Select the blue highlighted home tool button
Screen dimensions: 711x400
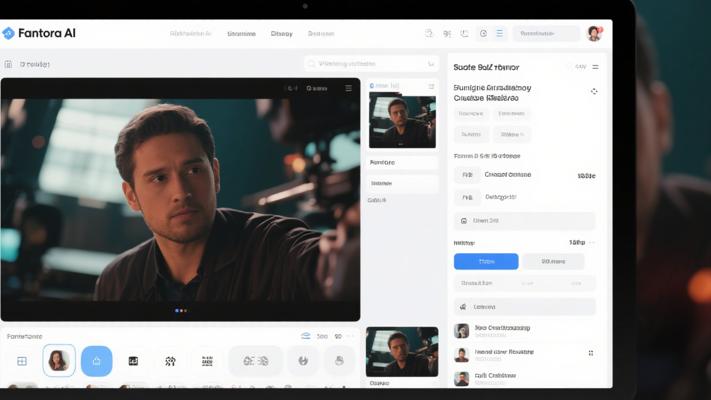click(96, 361)
